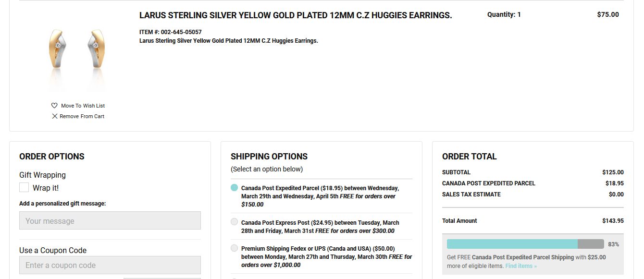
Task: Click the personalized gift message field
Action: pos(110,220)
